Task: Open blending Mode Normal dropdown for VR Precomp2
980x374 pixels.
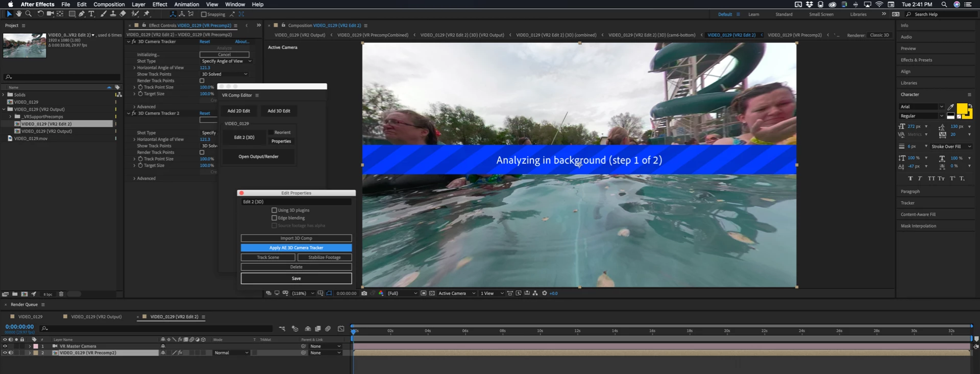Action: coord(231,353)
